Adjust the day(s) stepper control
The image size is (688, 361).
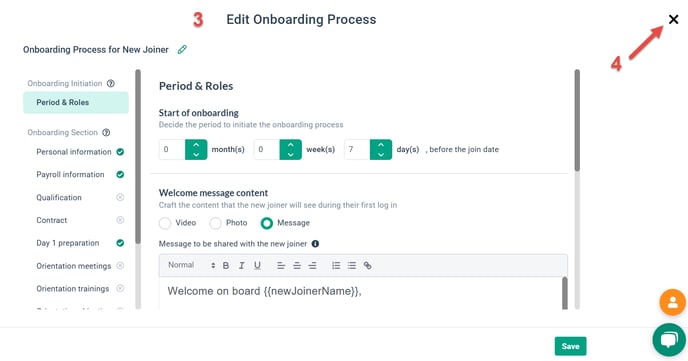381,150
